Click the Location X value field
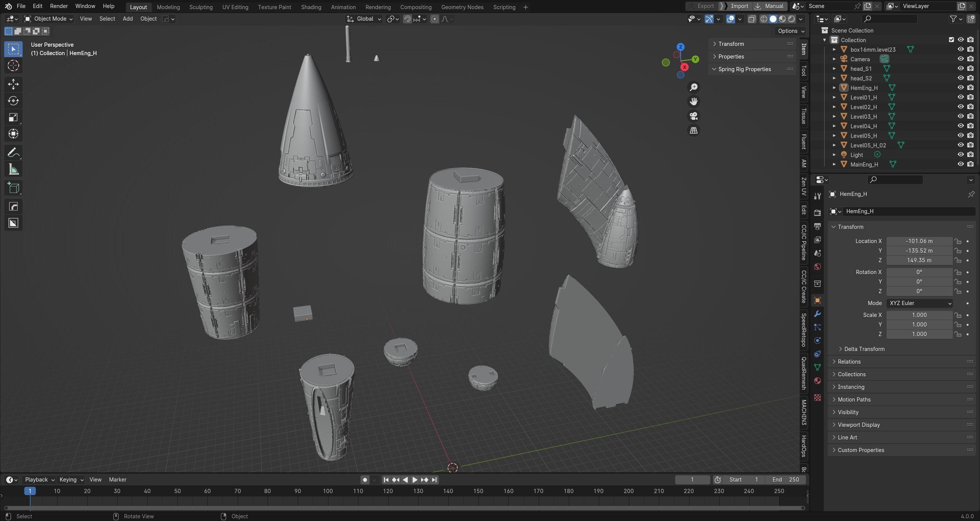The height and width of the screenshot is (521, 980). pos(919,241)
